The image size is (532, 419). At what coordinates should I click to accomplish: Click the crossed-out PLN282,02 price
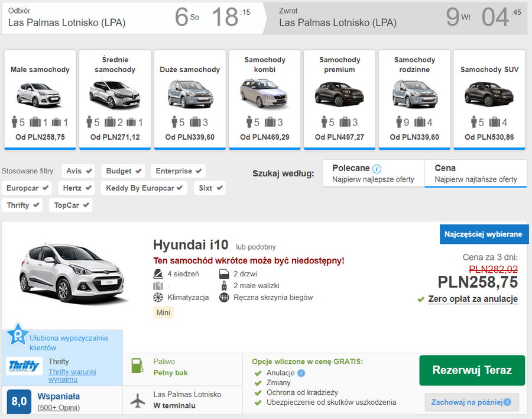(x=494, y=269)
